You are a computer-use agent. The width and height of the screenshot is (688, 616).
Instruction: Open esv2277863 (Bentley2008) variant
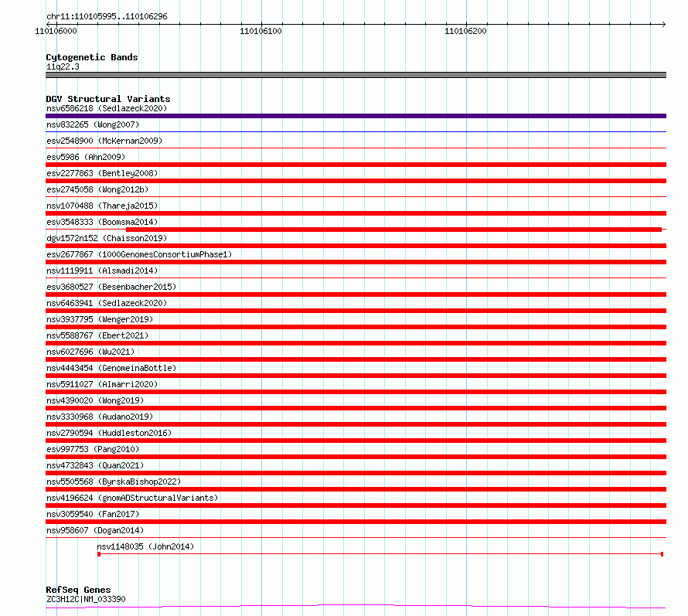pos(102,173)
